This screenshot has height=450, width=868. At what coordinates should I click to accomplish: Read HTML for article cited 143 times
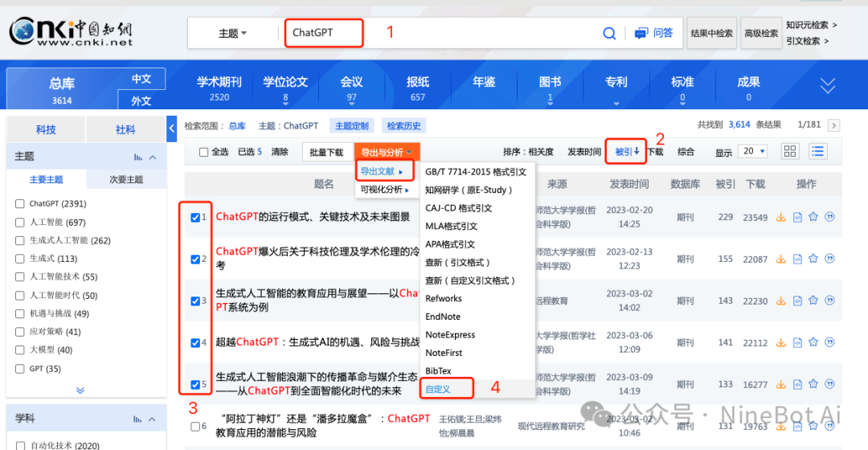pyautogui.click(x=797, y=301)
